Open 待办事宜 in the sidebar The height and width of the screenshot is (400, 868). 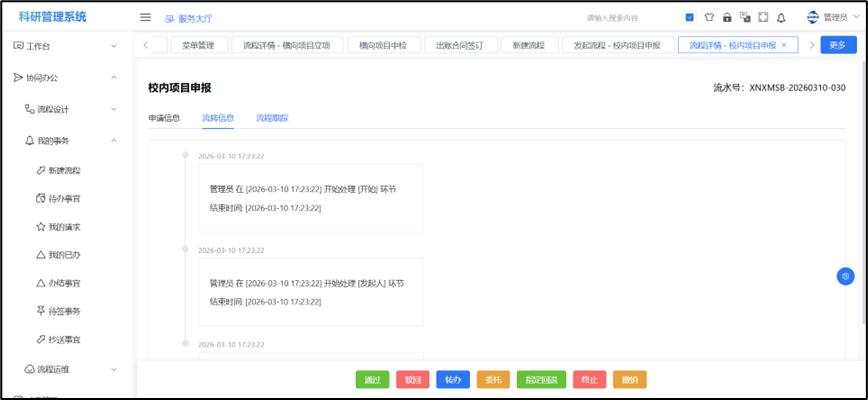click(x=64, y=198)
